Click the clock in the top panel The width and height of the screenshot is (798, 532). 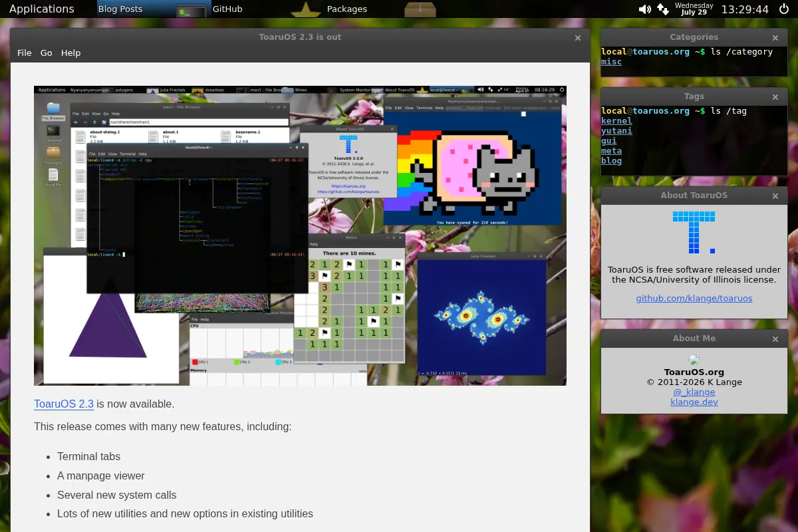tap(745, 9)
